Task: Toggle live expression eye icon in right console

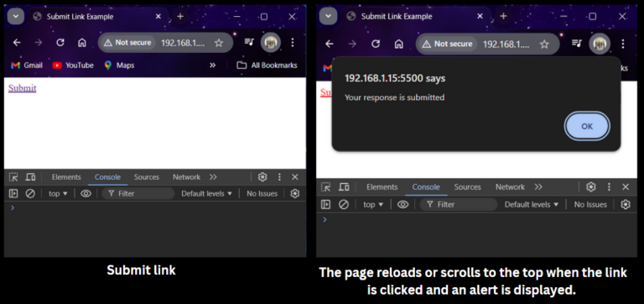Action: pos(402,204)
